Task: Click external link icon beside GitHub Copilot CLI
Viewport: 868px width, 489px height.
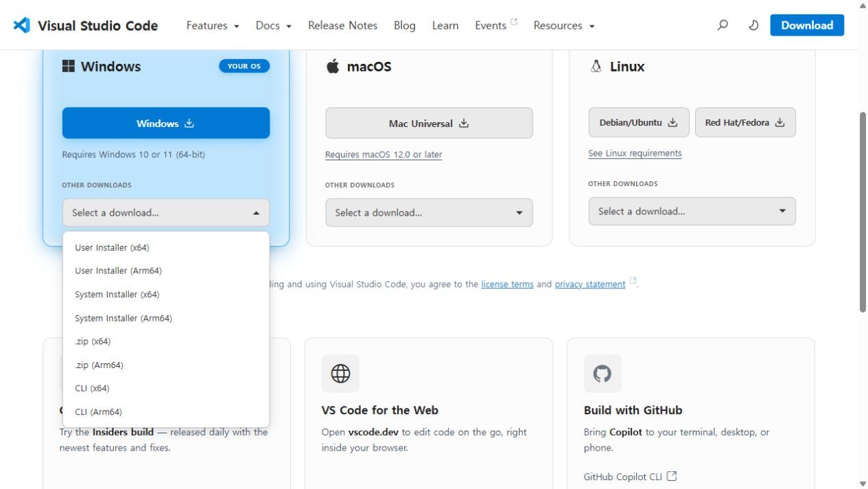Action: tap(672, 476)
